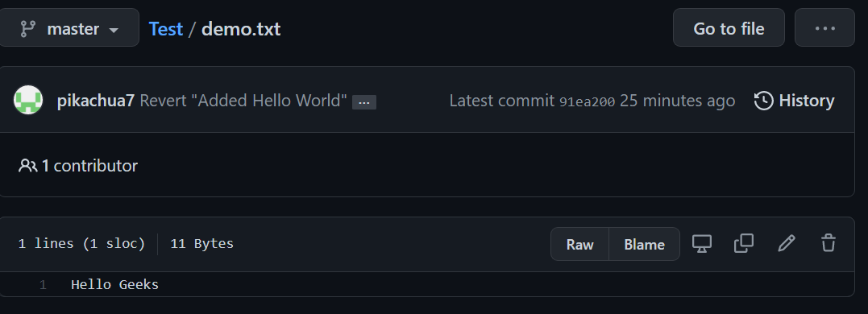Open the Revert "Added Hello World" commit
The image size is (868, 314).
243,101
